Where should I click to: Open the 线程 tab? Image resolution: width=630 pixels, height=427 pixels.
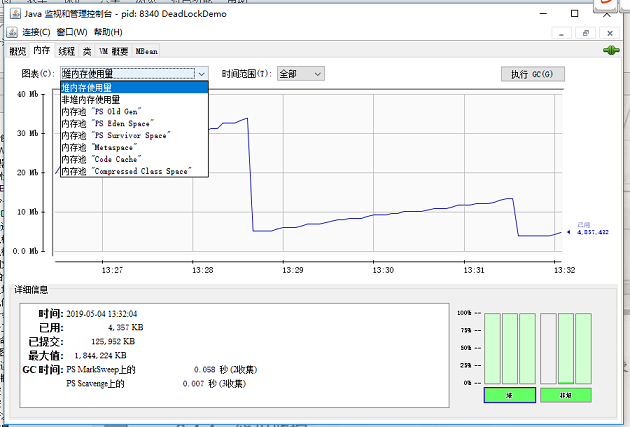tap(66, 51)
